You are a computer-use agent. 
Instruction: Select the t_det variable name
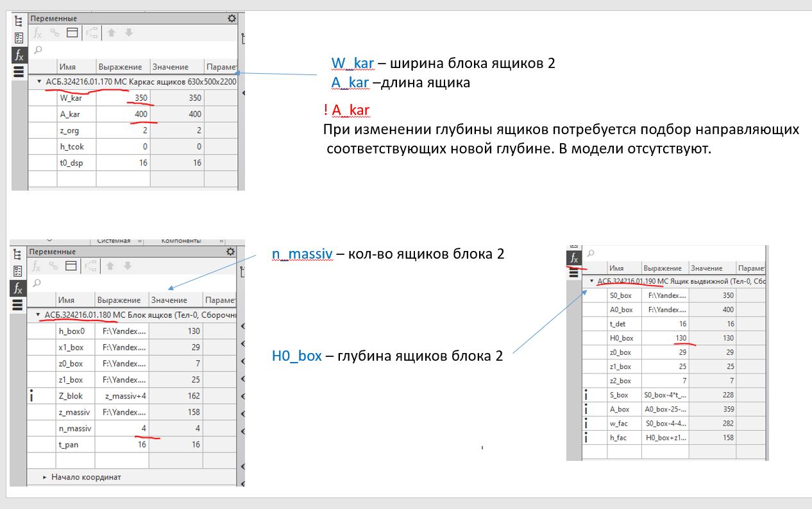[617, 324]
